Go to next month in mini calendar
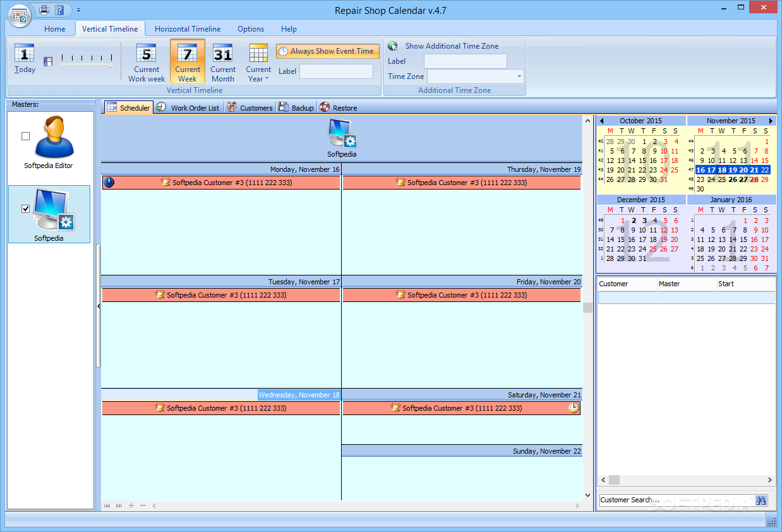The height and width of the screenshot is (532, 782). 771,121
